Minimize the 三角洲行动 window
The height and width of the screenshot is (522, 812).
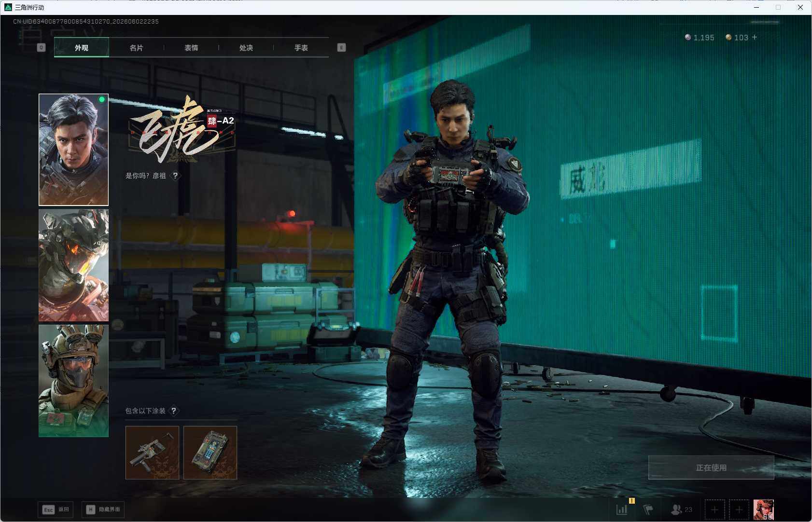(756, 7)
